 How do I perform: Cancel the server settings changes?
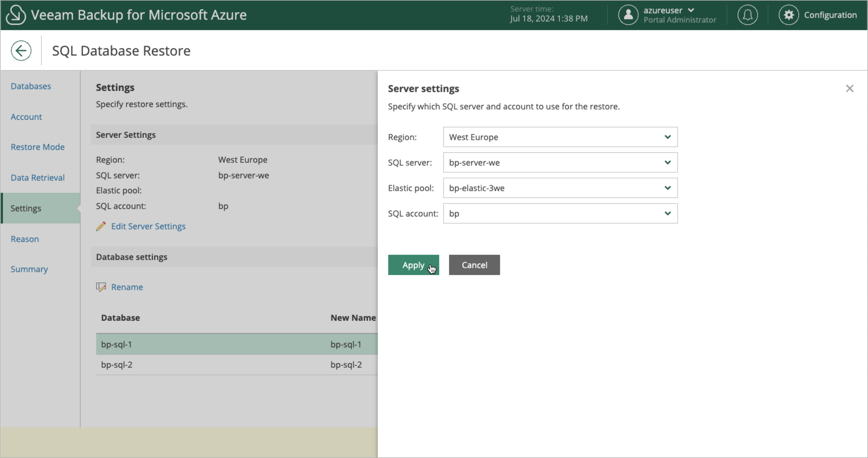[x=474, y=265]
